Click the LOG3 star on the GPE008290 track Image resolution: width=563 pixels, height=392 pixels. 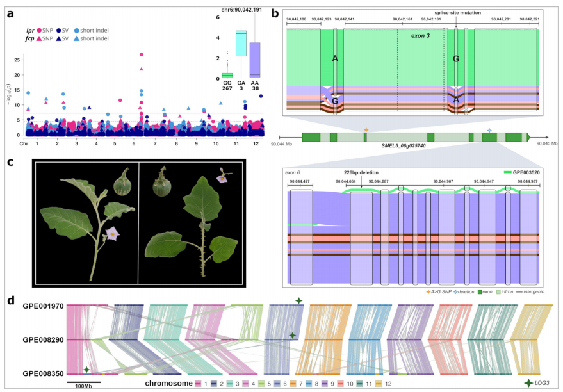pyautogui.click(x=292, y=335)
